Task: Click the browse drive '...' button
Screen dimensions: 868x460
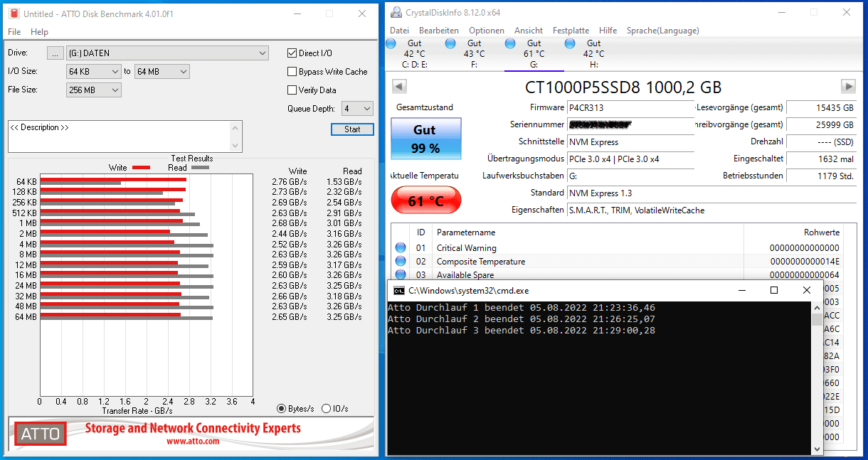Action: pyautogui.click(x=55, y=53)
